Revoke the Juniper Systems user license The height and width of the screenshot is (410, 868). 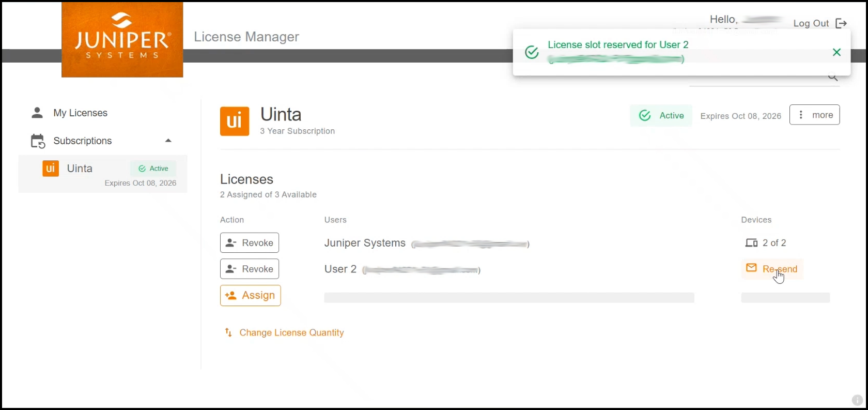click(x=250, y=243)
